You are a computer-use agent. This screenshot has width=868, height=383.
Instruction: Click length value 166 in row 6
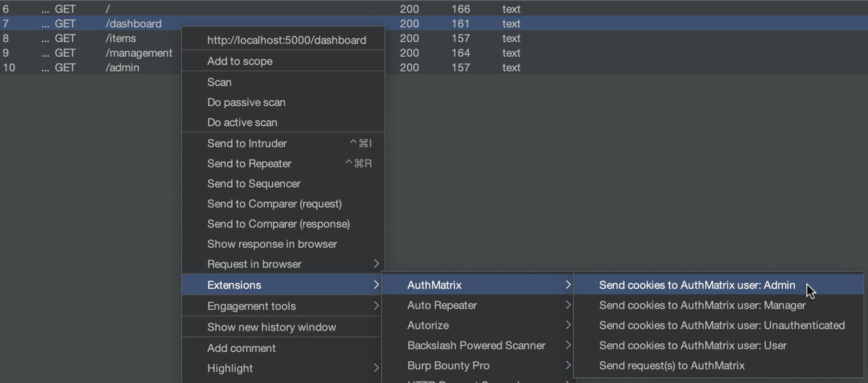point(460,9)
